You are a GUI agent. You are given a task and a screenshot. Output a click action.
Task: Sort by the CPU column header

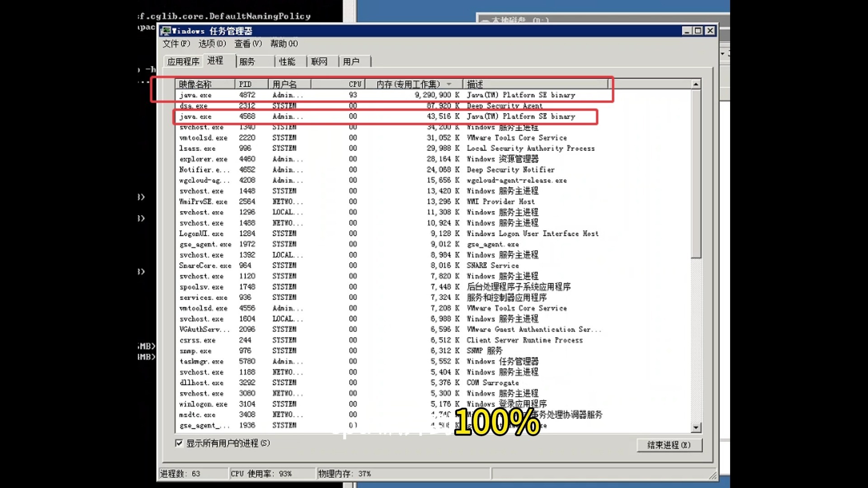pos(338,84)
